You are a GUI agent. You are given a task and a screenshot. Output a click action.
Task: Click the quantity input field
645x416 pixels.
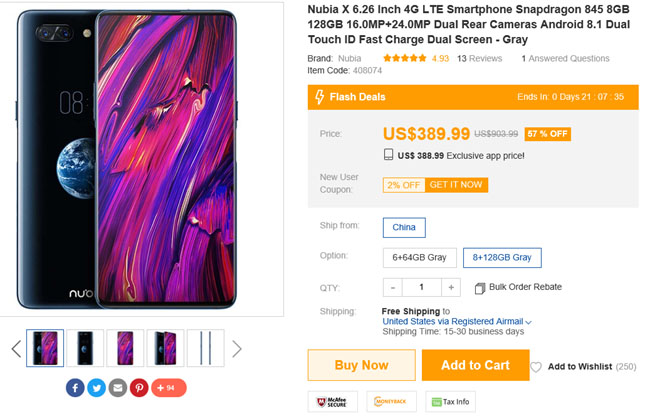(421, 287)
